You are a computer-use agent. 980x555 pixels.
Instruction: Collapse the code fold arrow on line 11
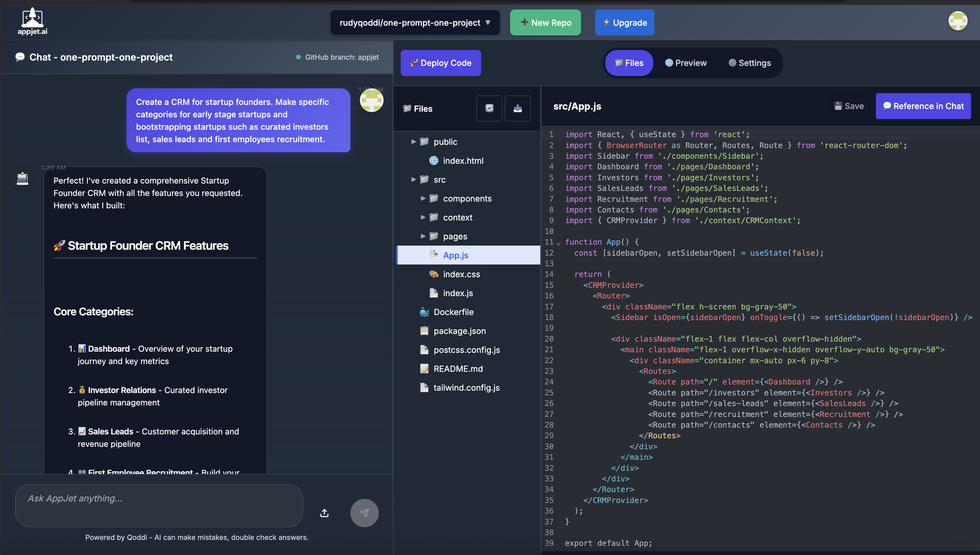[x=558, y=242]
